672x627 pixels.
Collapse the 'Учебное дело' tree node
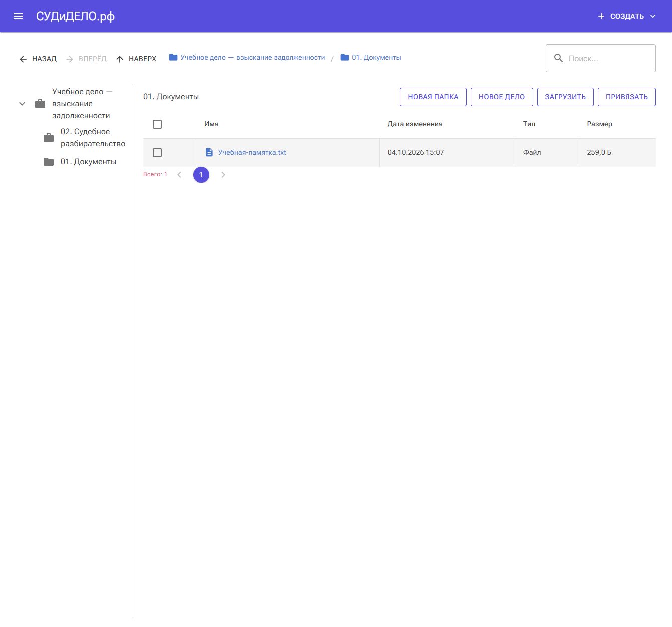pyautogui.click(x=22, y=104)
